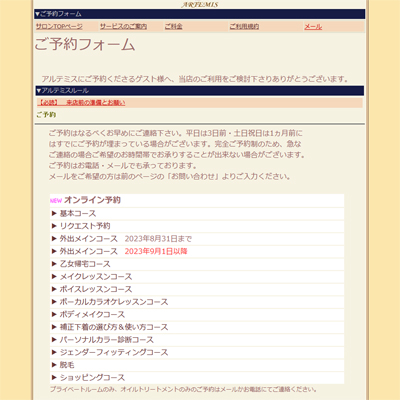This screenshot has height=400, width=400.
Task: Click the triangle icon beside 脱毛
Action: pos(54,365)
